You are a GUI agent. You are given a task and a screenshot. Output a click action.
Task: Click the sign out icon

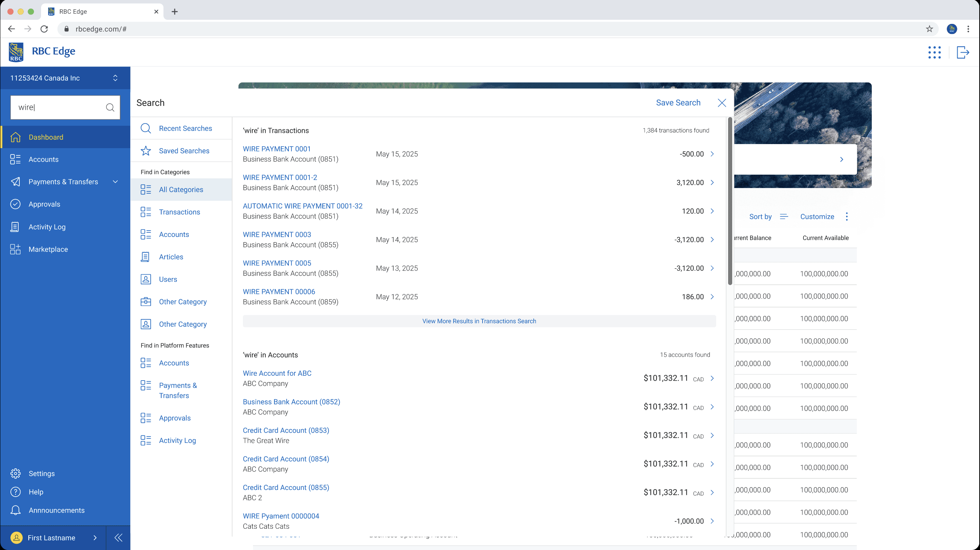tap(962, 53)
